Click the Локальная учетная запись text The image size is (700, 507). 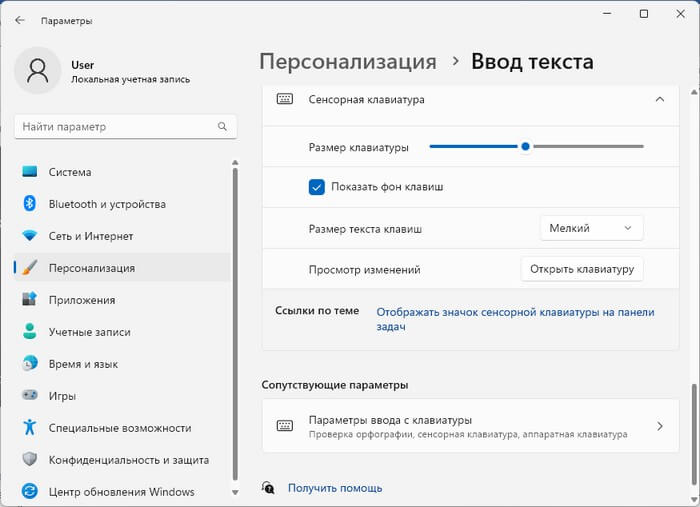130,79
